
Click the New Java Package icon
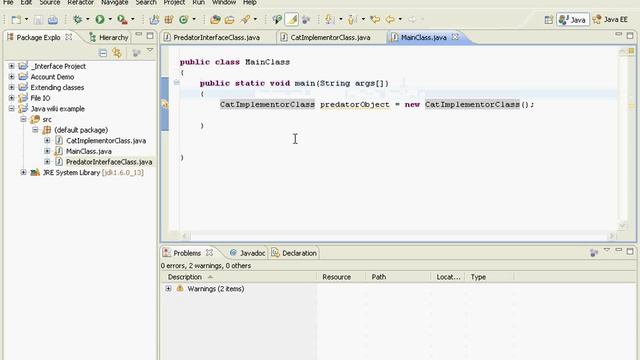pos(169,19)
